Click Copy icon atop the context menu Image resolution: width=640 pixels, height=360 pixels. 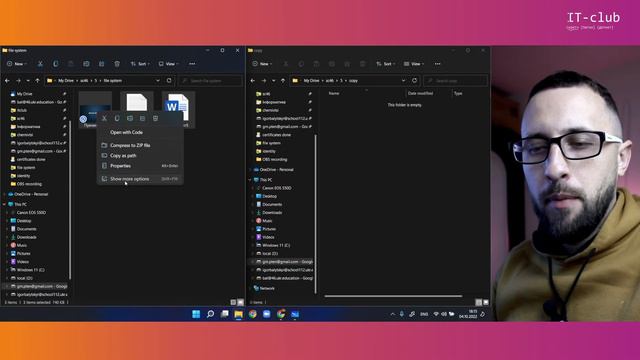click(x=117, y=118)
